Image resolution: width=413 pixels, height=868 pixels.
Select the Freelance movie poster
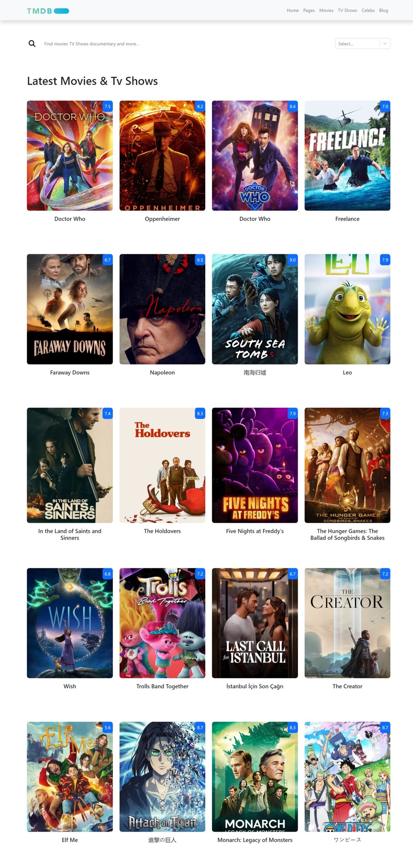[347, 155]
